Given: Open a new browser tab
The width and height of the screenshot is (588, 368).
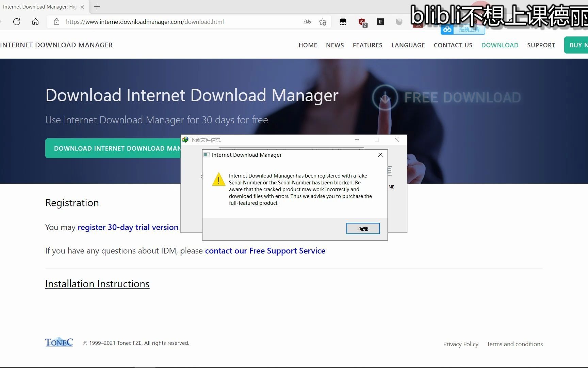Looking at the screenshot, I should tap(97, 7).
